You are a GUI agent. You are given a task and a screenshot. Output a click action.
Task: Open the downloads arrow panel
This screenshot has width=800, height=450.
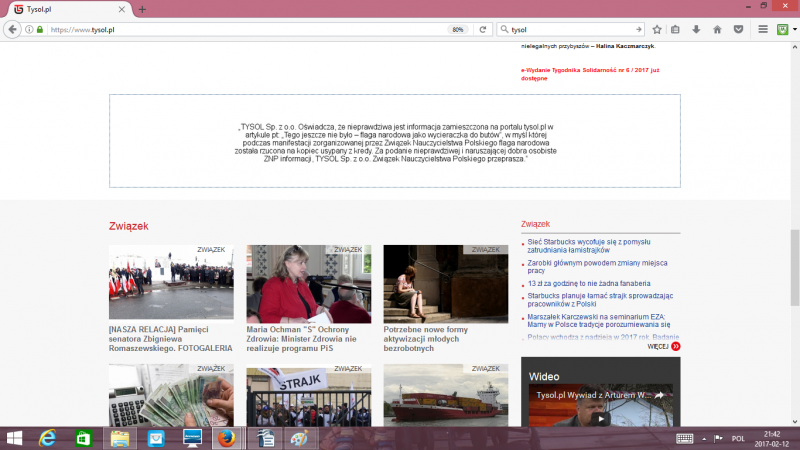tap(696, 30)
